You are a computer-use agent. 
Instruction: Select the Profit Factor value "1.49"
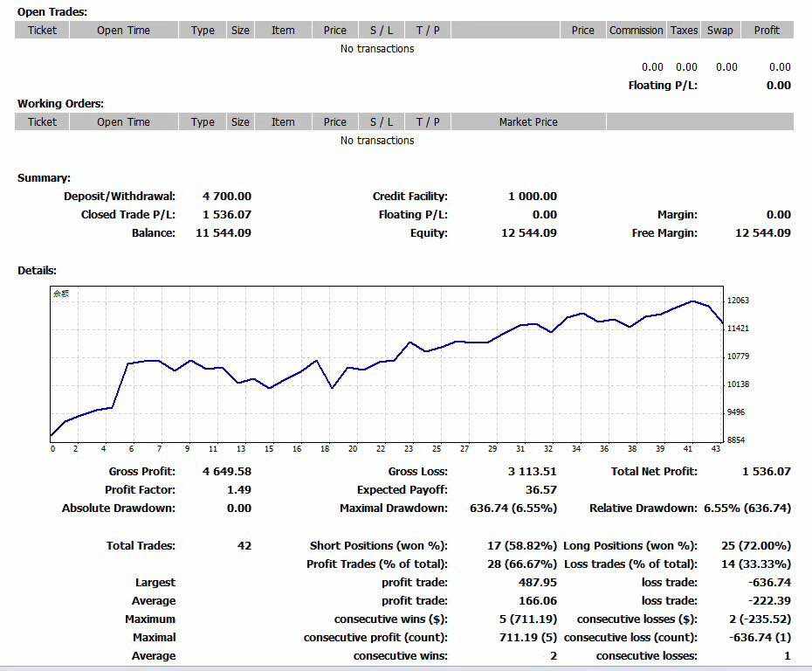pos(238,489)
